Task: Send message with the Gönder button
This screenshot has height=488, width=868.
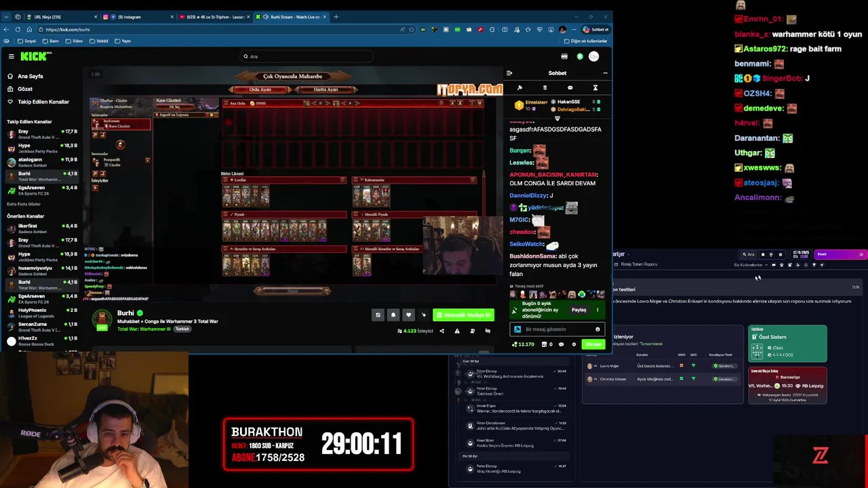Action: click(x=593, y=344)
